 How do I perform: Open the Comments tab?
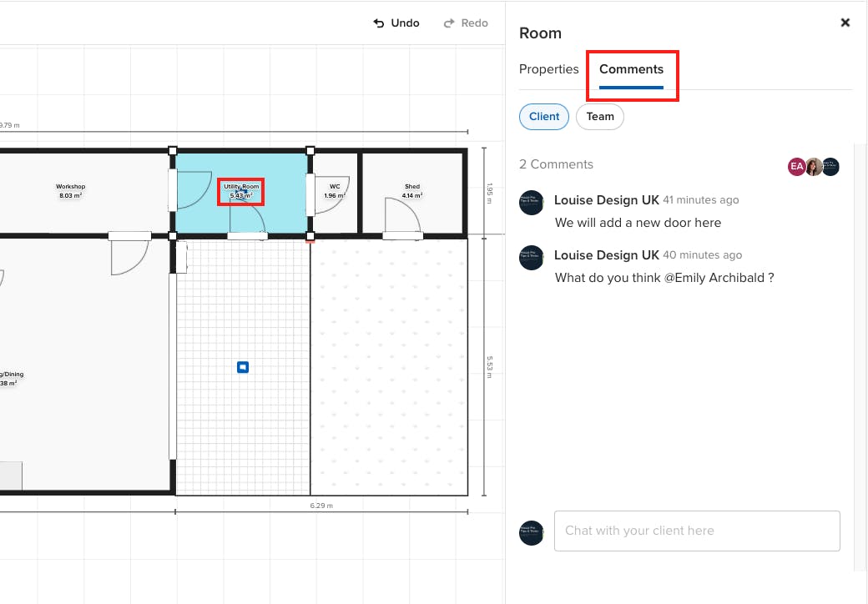coord(631,70)
